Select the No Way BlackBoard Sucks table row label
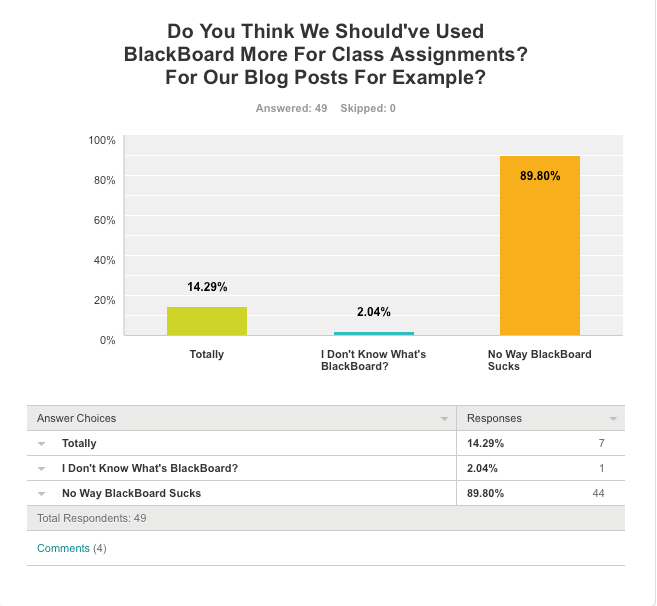657x606 pixels. (124, 493)
